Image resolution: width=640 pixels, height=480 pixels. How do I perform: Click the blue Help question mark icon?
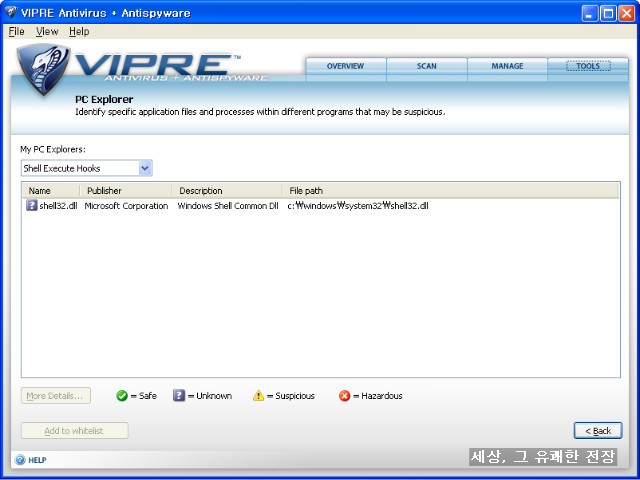[20, 460]
